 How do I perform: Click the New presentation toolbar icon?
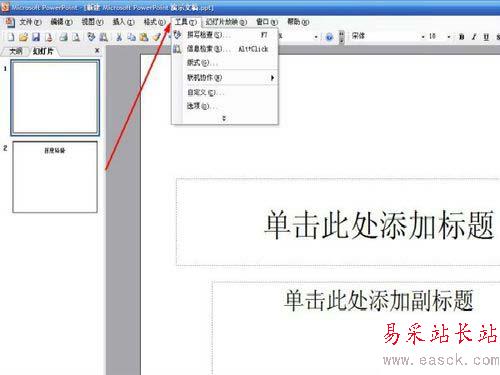[x=11, y=37]
